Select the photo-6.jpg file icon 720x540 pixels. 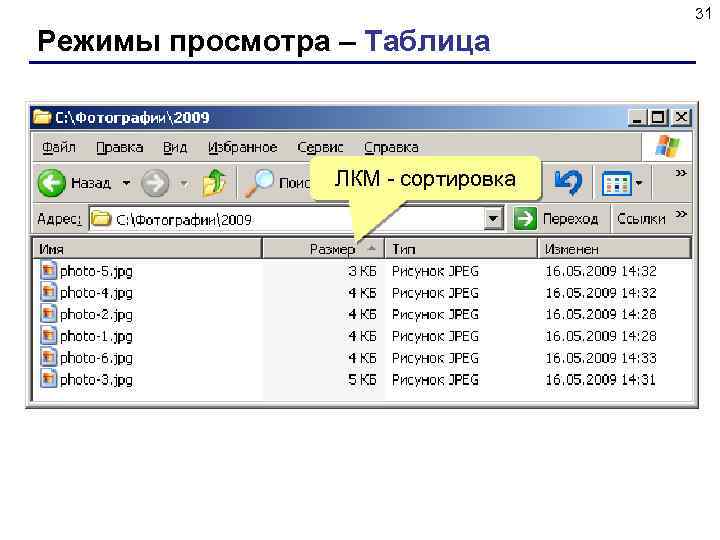[x=48, y=357]
